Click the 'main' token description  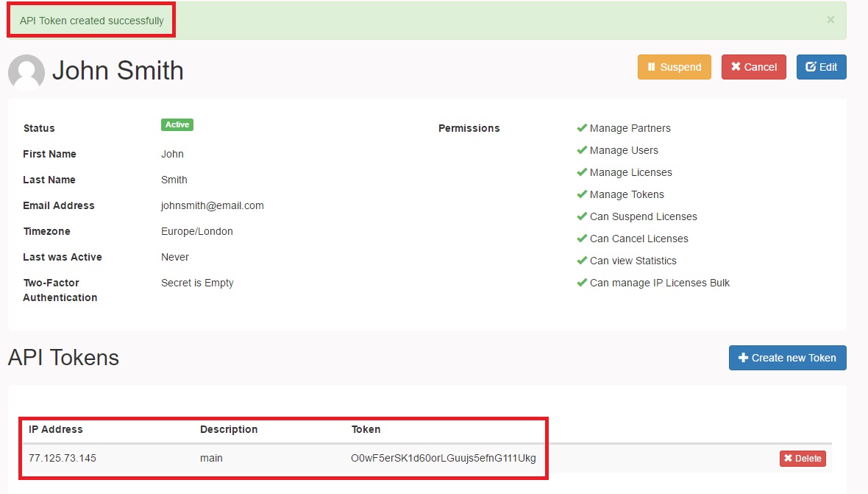pyautogui.click(x=211, y=458)
